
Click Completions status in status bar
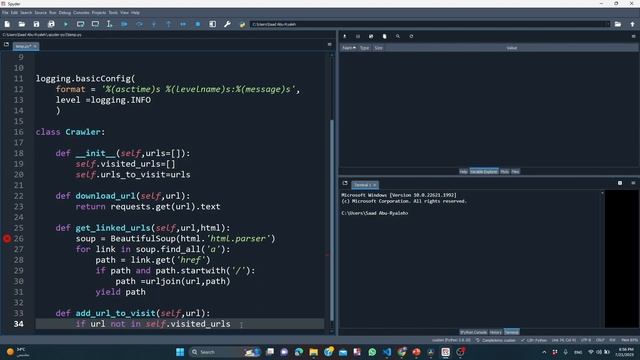tap(496, 340)
